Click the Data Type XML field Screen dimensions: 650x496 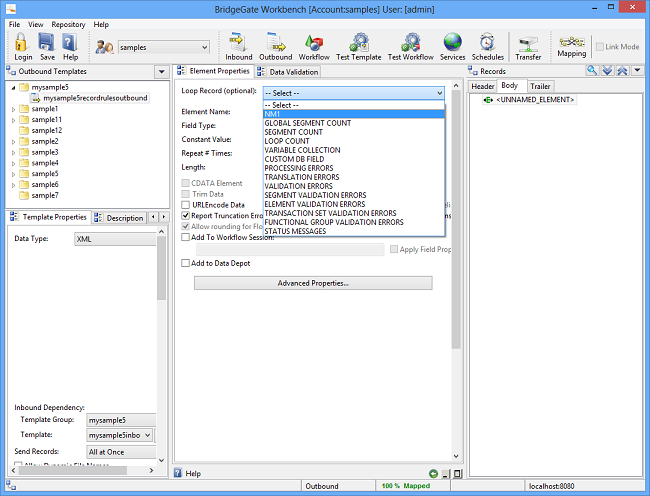115,239
